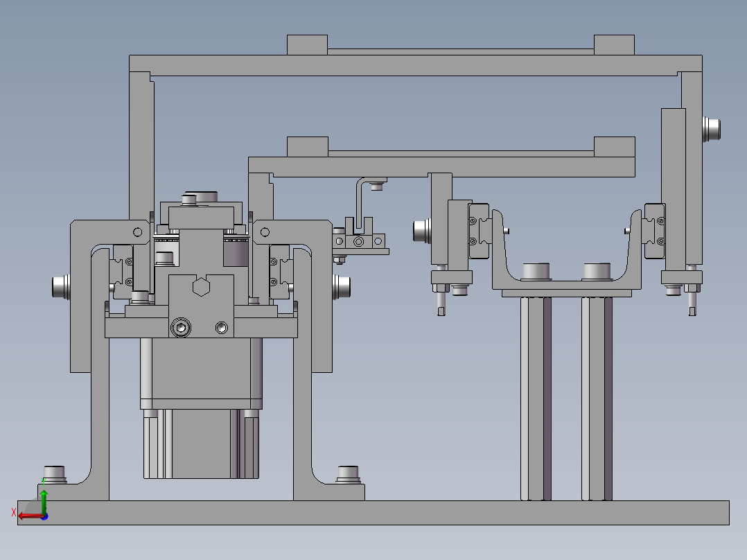Click the red X-axis arrow of the triad

click(x=30, y=516)
